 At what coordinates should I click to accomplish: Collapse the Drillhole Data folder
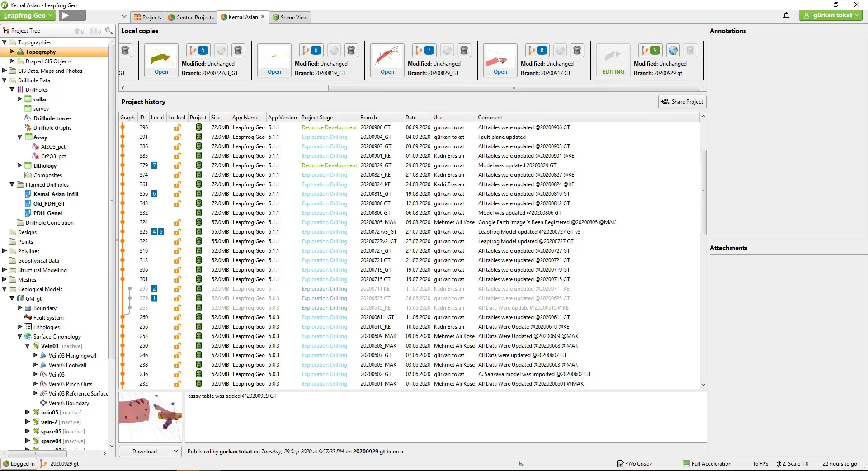pos(5,80)
